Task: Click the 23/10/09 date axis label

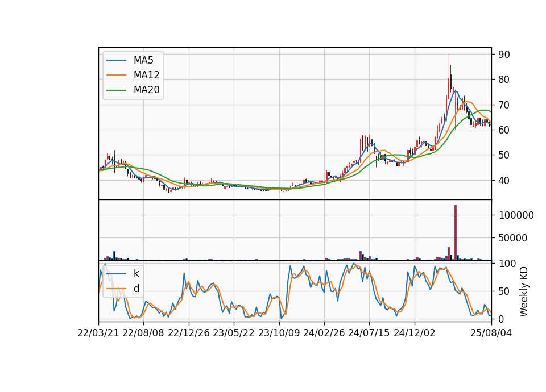Action: [279, 333]
